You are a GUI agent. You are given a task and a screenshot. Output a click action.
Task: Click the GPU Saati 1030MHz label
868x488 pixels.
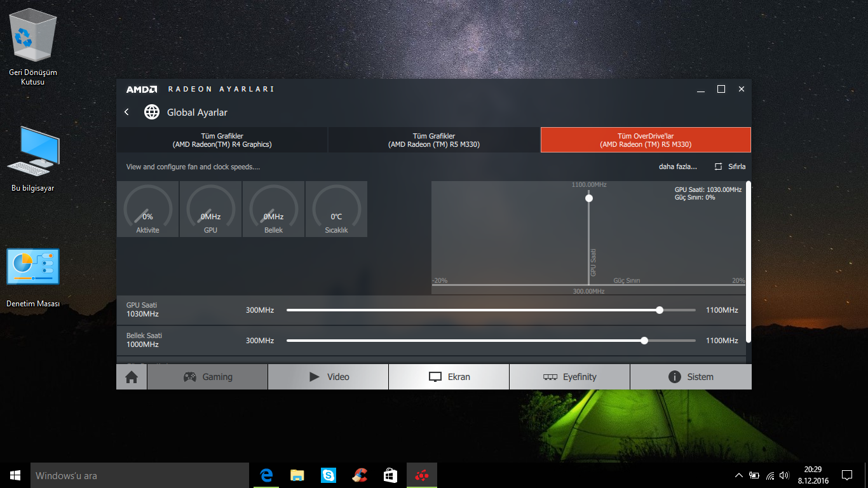point(142,309)
